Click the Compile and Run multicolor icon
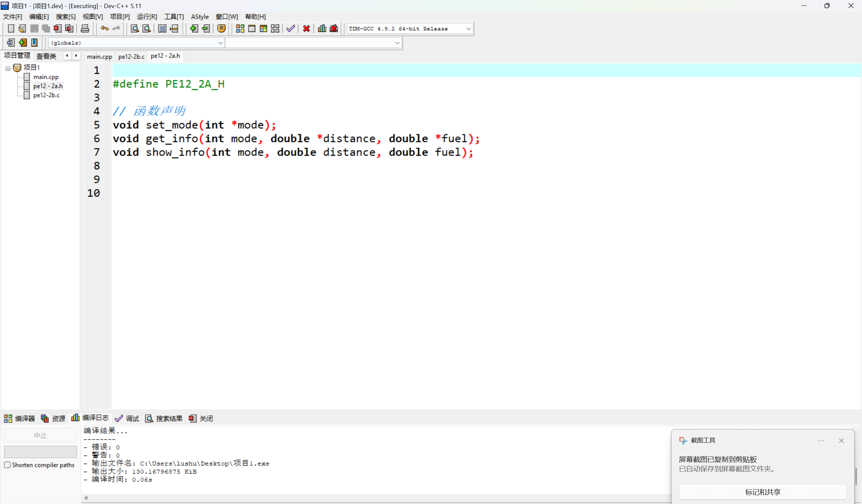 263,29
